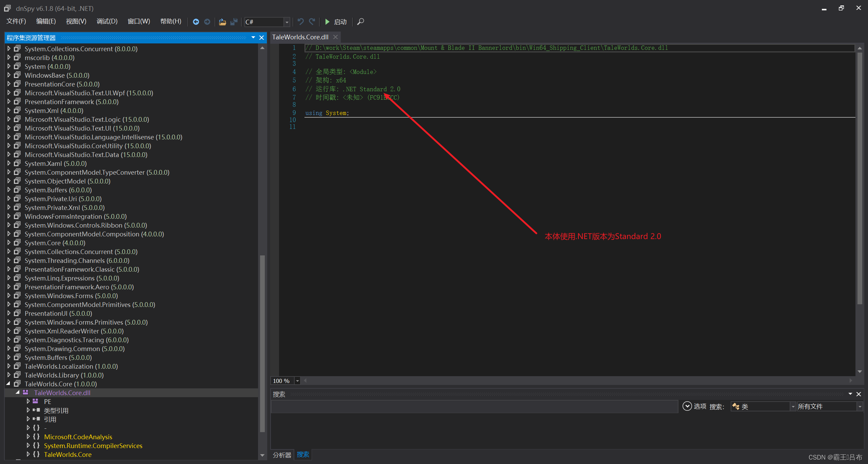Click the 'using System;' code line
The image size is (868, 464).
coord(327,113)
